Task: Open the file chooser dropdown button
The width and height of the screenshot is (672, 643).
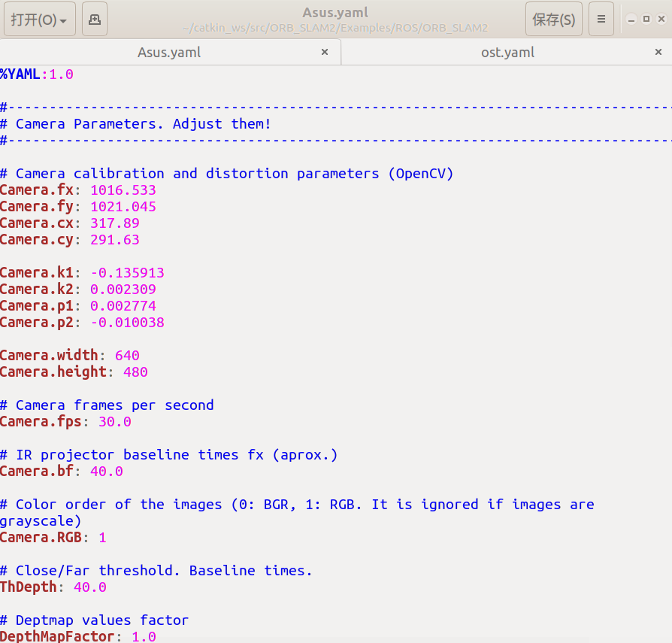Action: [x=39, y=19]
